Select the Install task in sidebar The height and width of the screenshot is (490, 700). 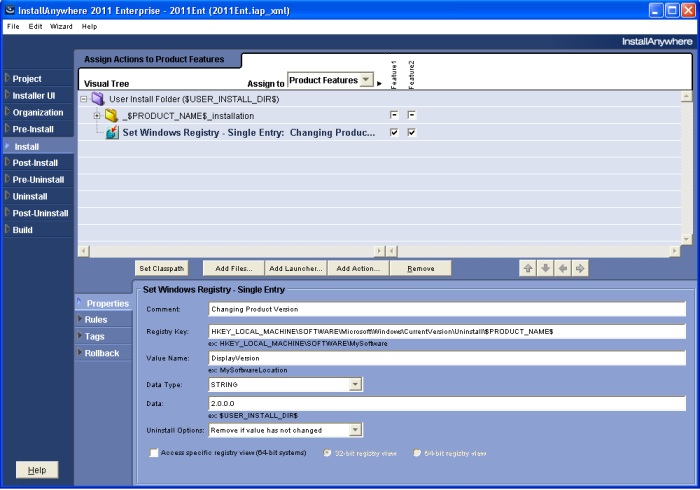pyautogui.click(x=27, y=146)
